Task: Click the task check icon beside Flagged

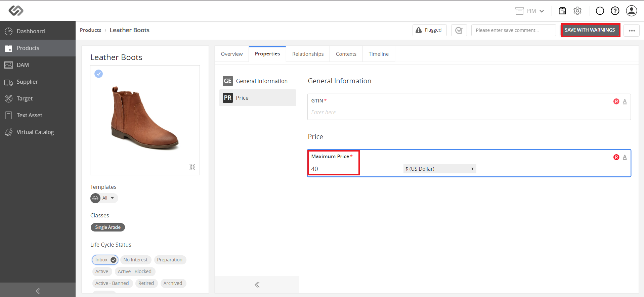Action: (x=459, y=30)
